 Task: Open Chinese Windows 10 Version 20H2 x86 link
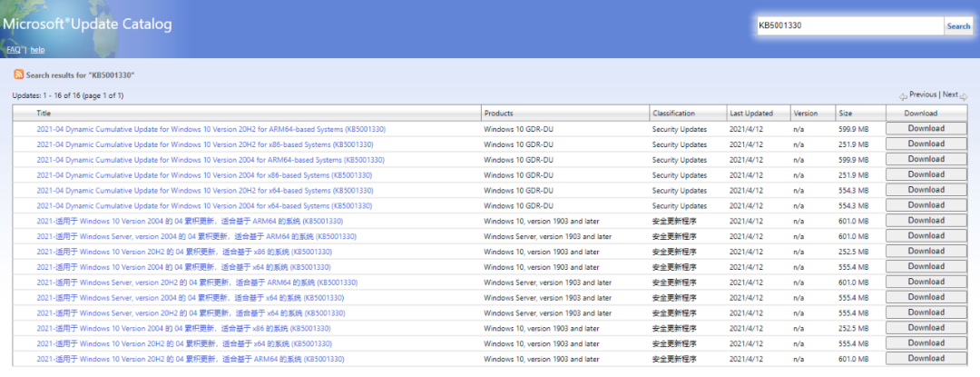pyautogui.click(x=183, y=252)
